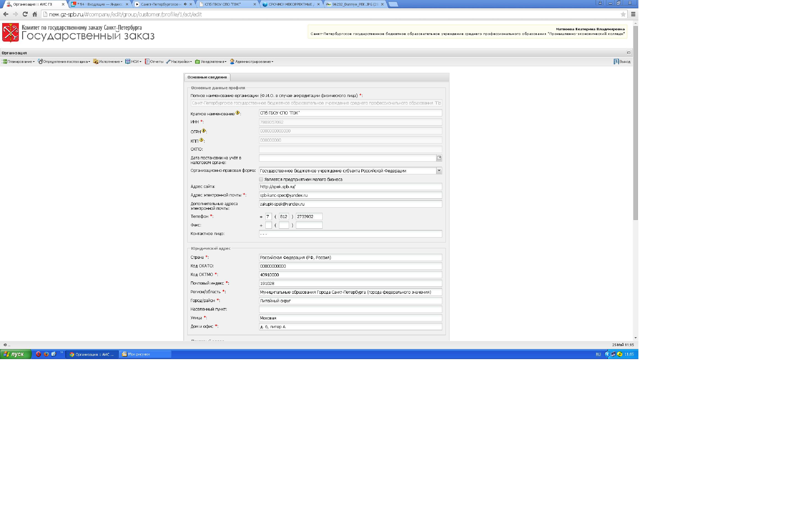Enable the малого бизнеса checkbox
Screen dimensions: 798x532
click(261, 180)
